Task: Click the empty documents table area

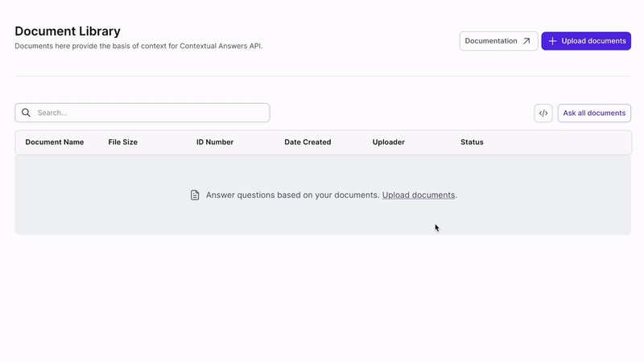Action: [x=323, y=195]
